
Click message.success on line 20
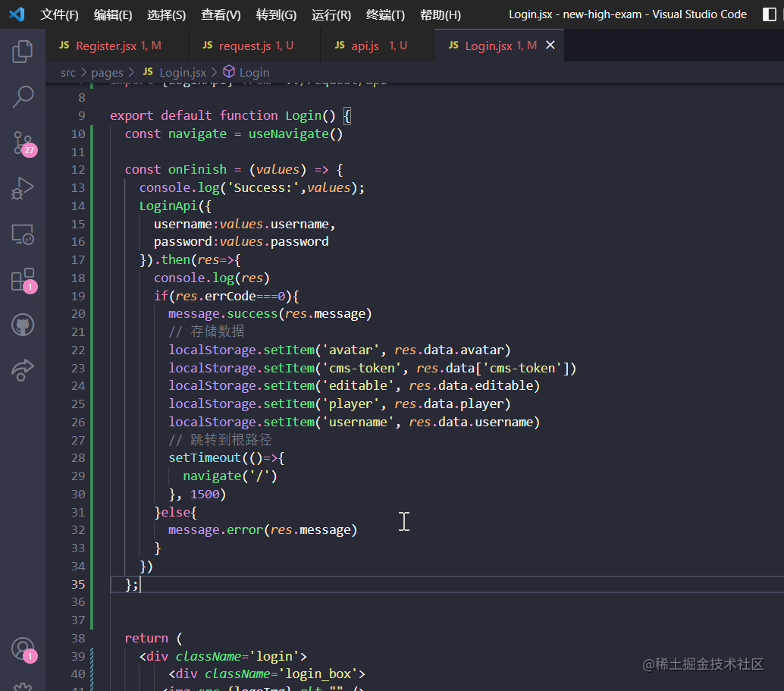[223, 314]
